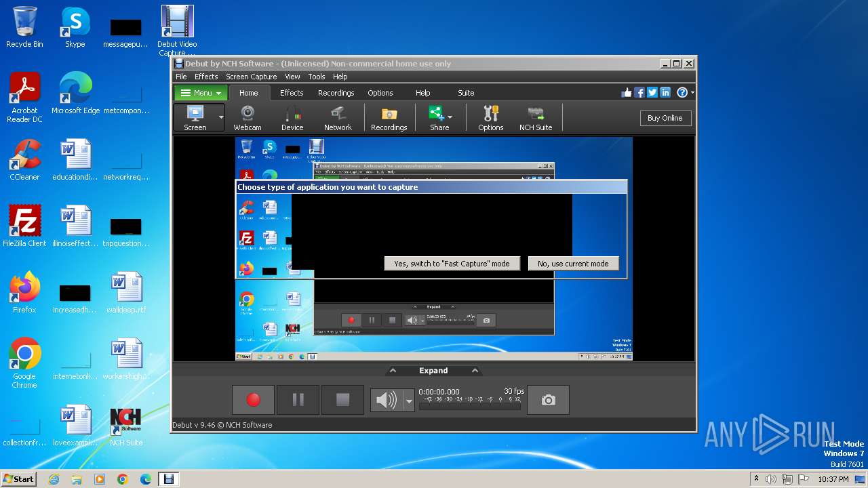The image size is (868, 488).
Task: Click Buy Online button
Action: pos(665,118)
